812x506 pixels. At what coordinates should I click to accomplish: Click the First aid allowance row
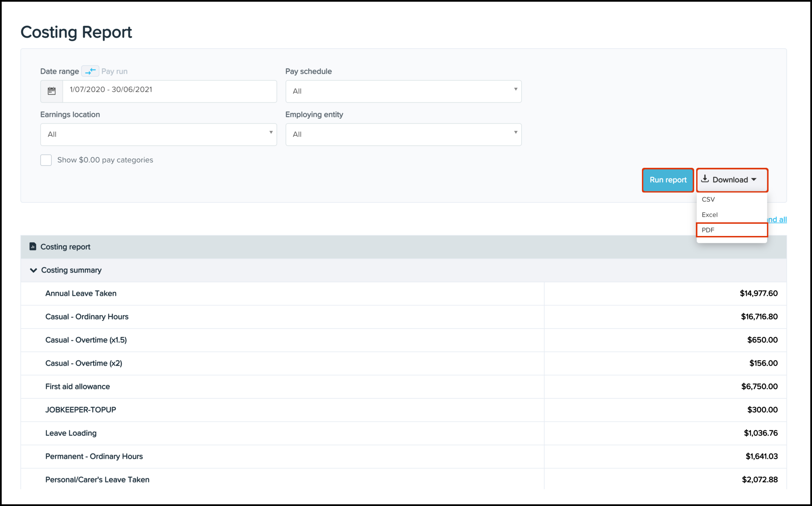[78, 386]
